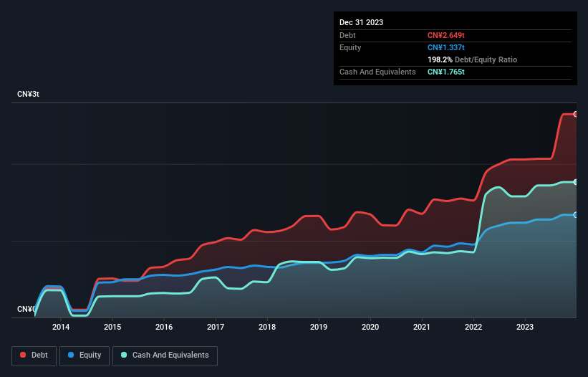588x377 pixels.
Task: Click the CN¥2.649t debt value
Action: 446,35
